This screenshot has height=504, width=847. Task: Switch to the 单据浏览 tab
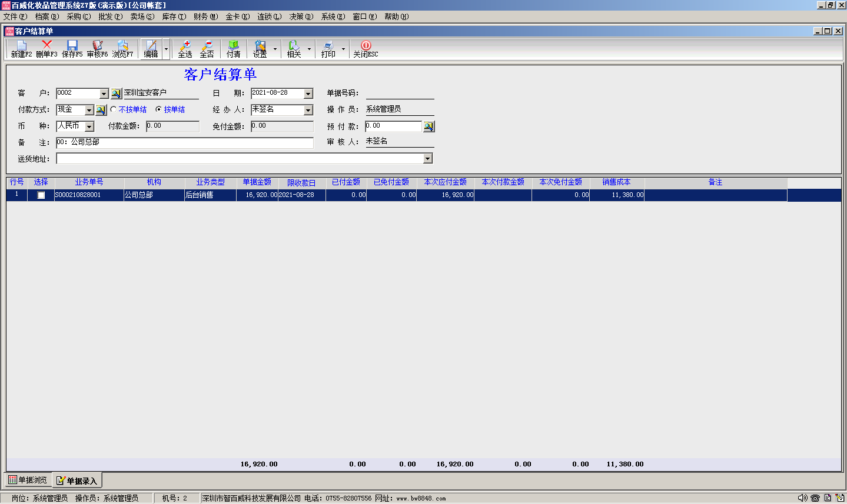pyautogui.click(x=28, y=480)
